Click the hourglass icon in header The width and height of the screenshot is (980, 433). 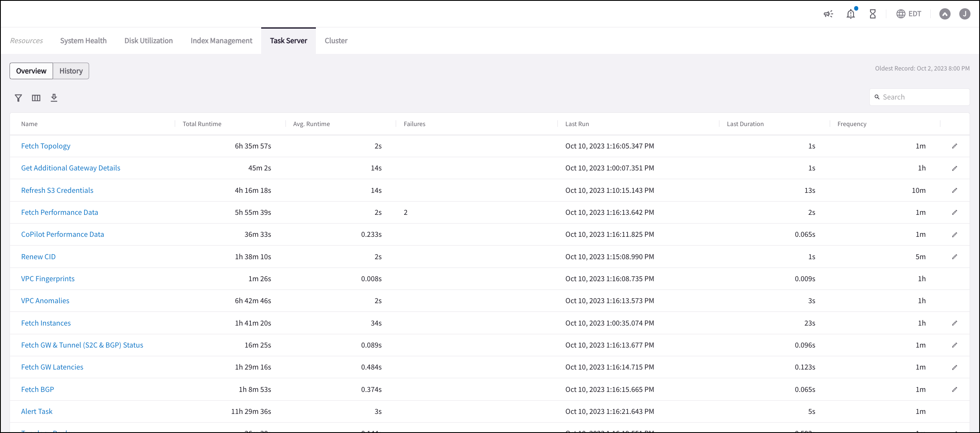(873, 14)
